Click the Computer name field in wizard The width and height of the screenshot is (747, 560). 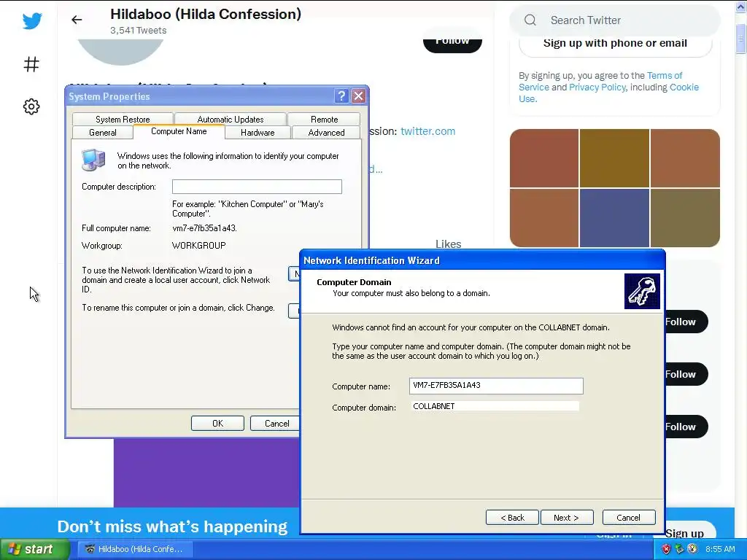[x=496, y=386]
